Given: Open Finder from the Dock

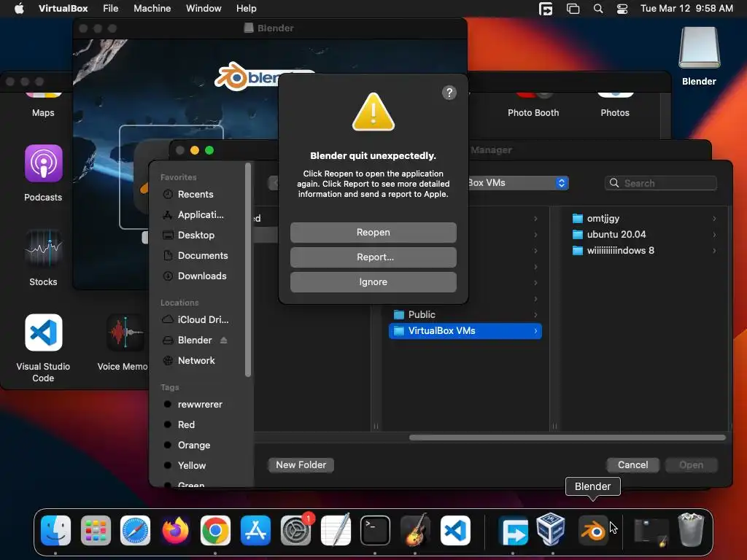Looking at the screenshot, I should coord(55,530).
